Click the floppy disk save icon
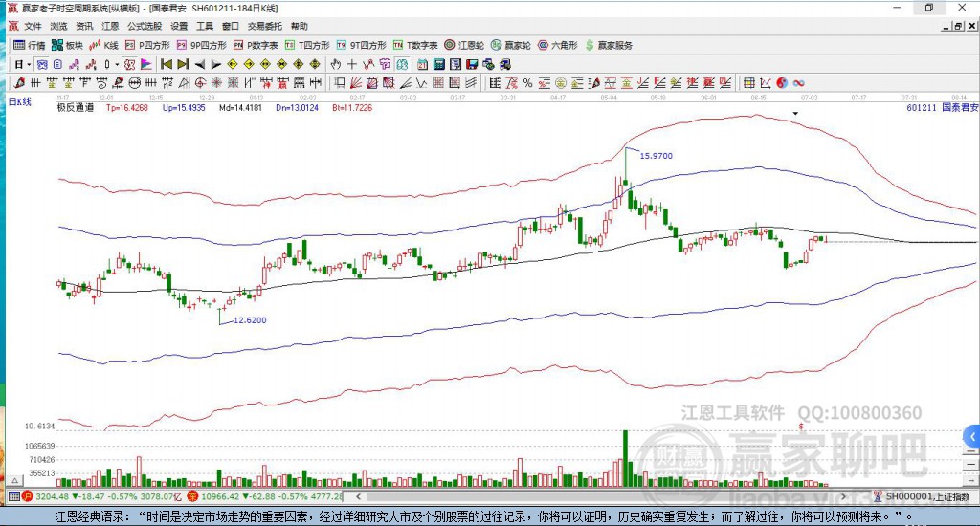Viewport: 980px width, 526px height. point(472,64)
